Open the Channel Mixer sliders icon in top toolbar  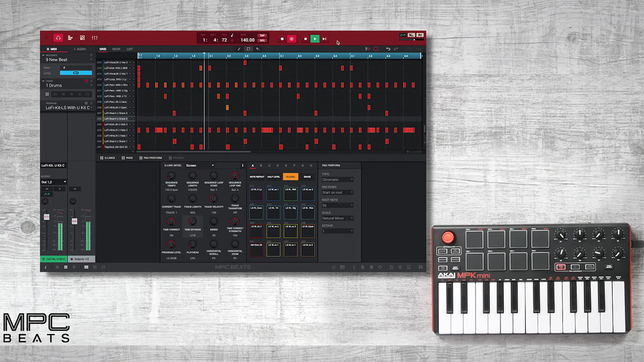94,38
